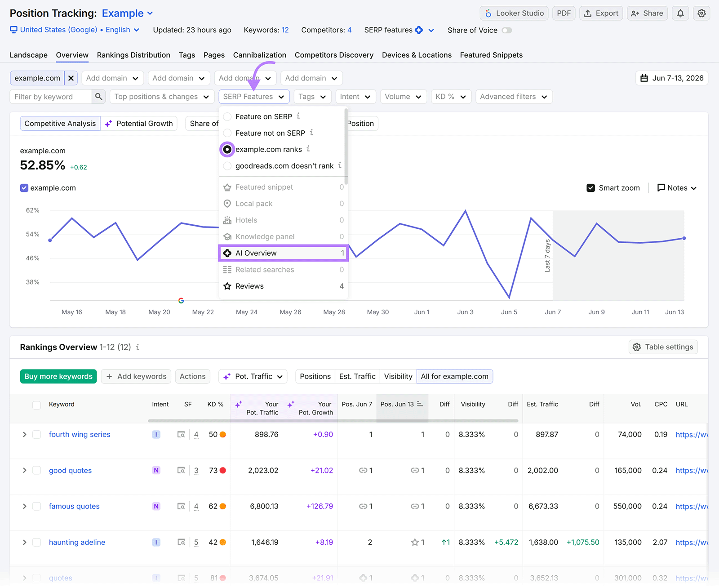Viewport: 719px width, 588px height.
Task: Select Feature not on SERP radio button
Action: pos(227,133)
